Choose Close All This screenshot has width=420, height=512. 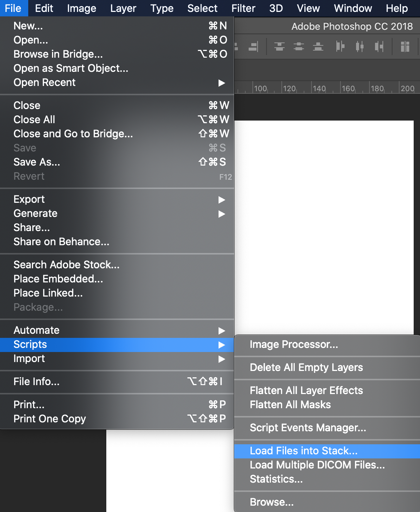117,119
